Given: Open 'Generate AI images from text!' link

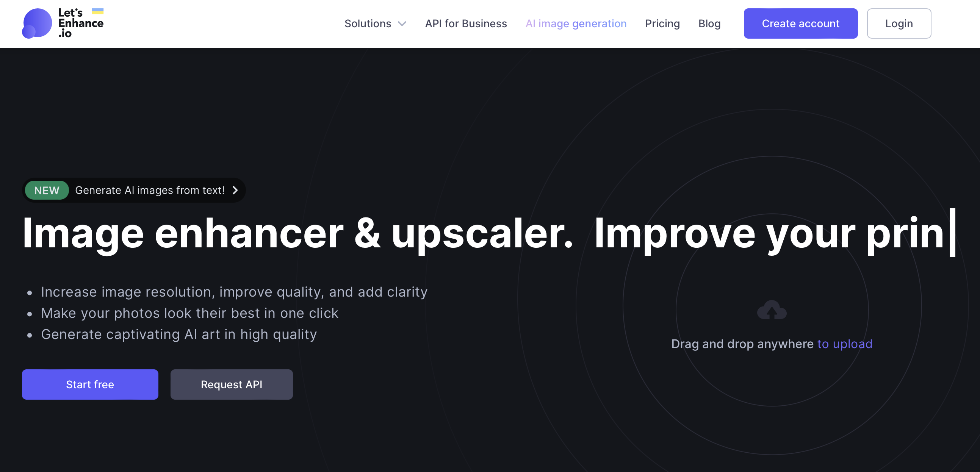Looking at the screenshot, I should 150,190.
